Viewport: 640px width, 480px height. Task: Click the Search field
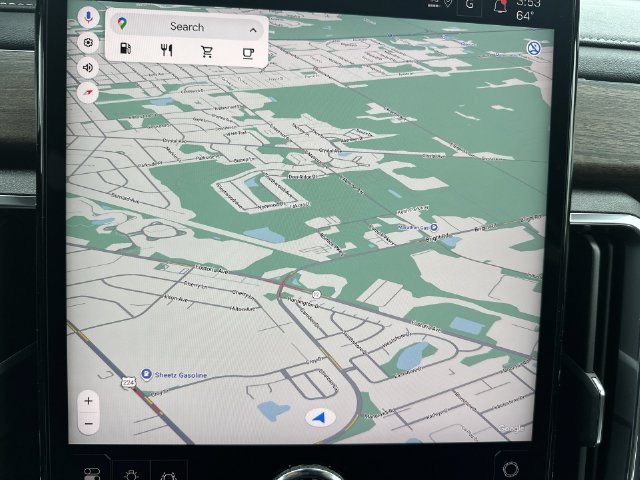(187, 27)
